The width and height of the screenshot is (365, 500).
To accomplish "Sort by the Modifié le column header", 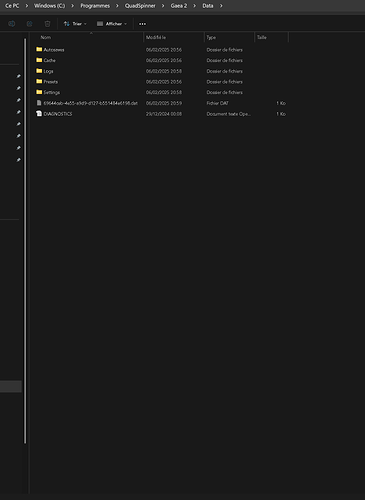I will 156,37.
